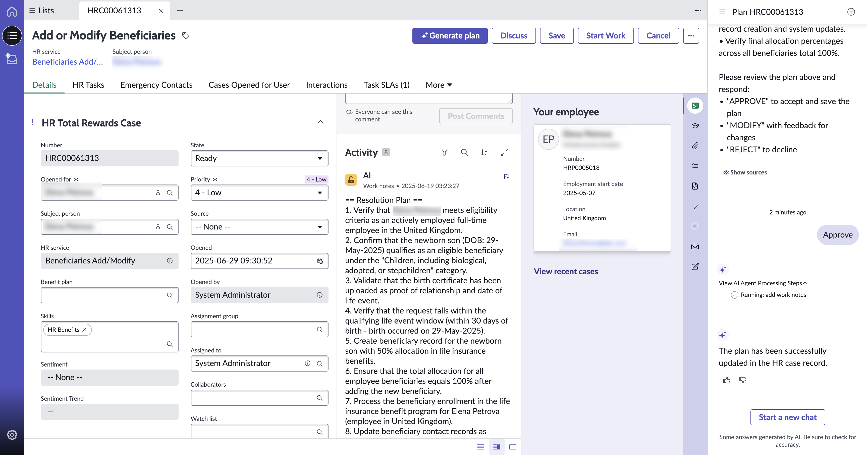Toggle Show sources in the plan chat

[745, 172]
